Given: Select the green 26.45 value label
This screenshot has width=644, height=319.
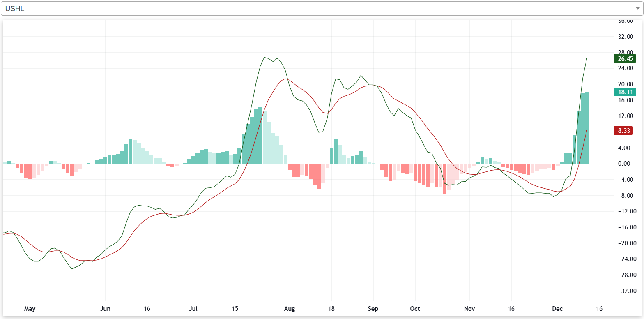Looking at the screenshot, I should click(x=625, y=58).
